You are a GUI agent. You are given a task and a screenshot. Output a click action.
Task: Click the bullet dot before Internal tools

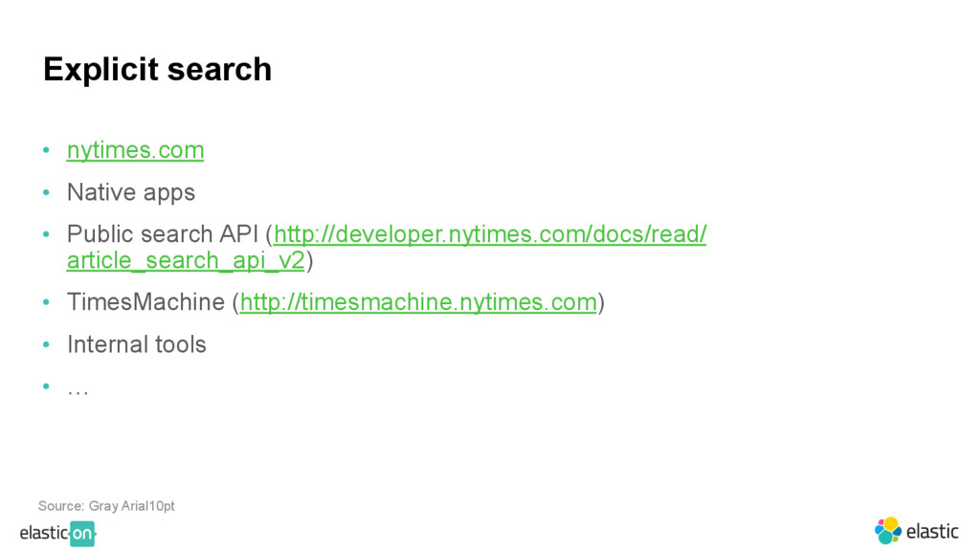[x=46, y=344]
